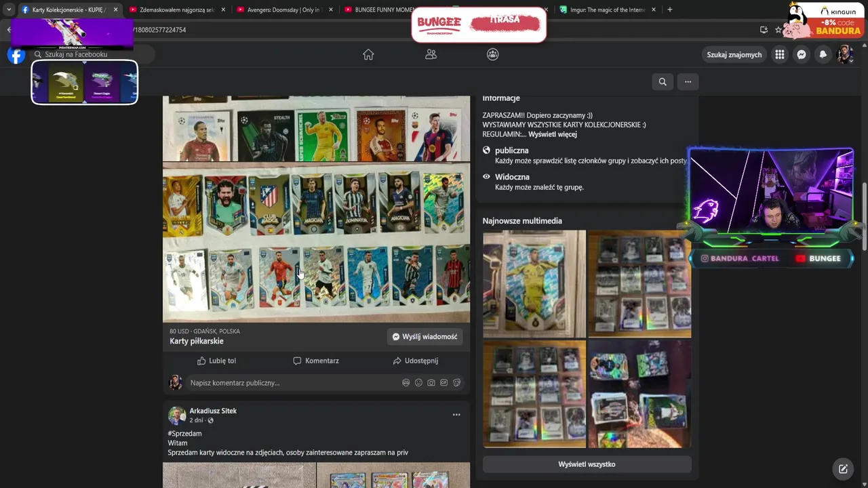Click Szukaj znajomych button
The height and width of the screenshot is (488, 868).
(734, 55)
